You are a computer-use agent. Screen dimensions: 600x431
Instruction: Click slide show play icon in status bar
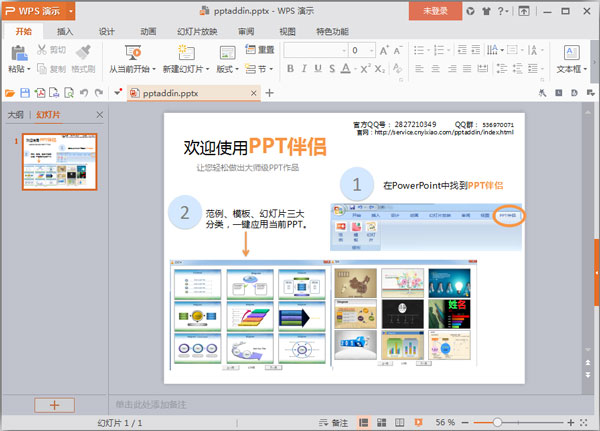(x=418, y=422)
